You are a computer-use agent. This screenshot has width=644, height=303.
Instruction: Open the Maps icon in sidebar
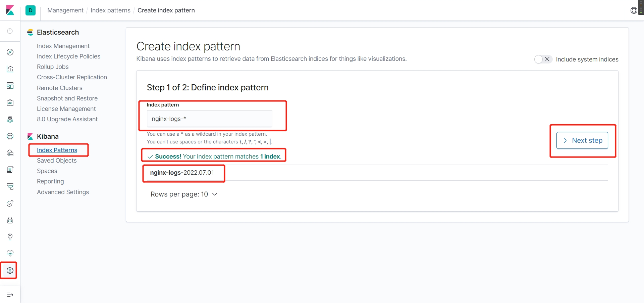point(10,119)
